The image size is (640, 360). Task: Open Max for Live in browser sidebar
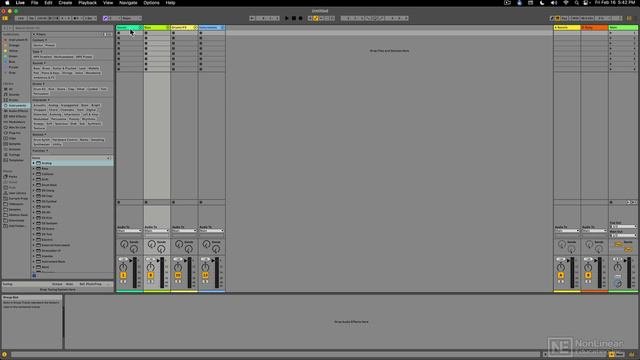(x=16, y=127)
